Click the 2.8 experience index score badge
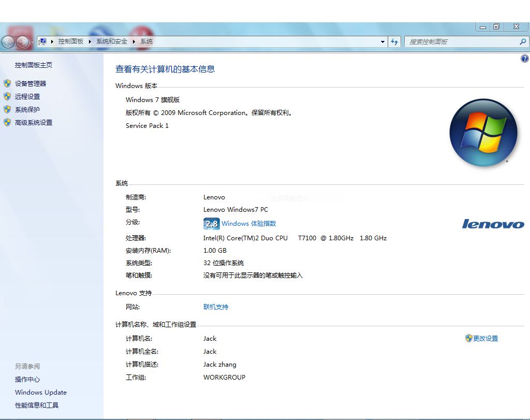The image size is (530, 420). pyautogui.click(x=212, y=224)
